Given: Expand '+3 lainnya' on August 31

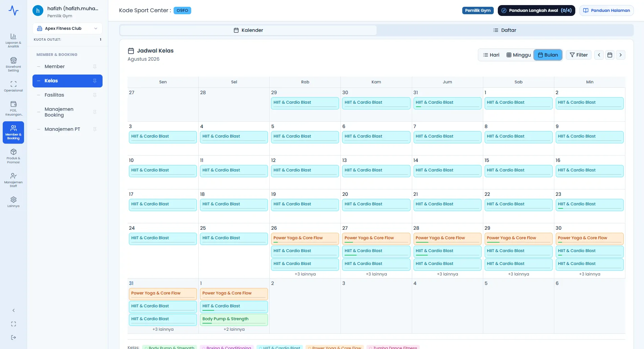Looking at the screenshot, I should click(x=163, y=329).
